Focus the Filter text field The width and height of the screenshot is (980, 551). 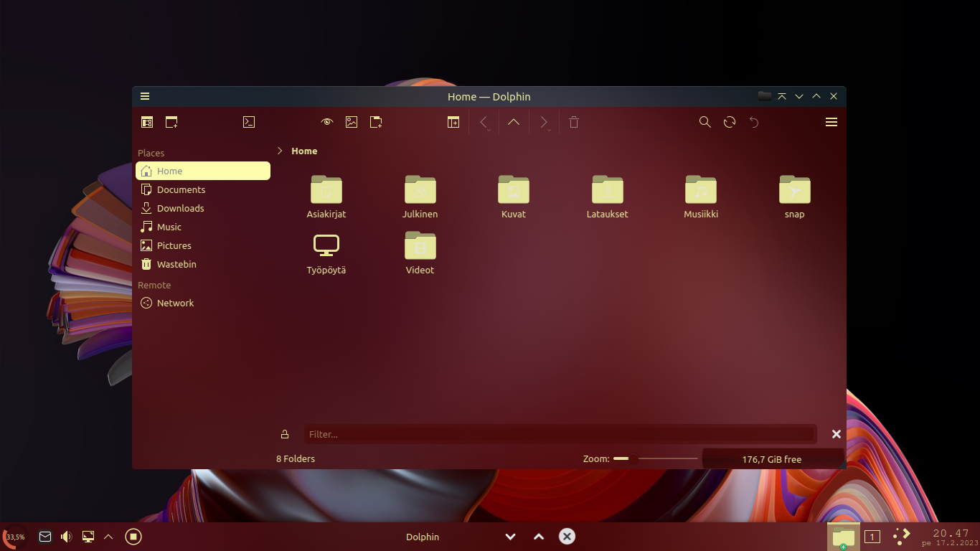[560, 434]
